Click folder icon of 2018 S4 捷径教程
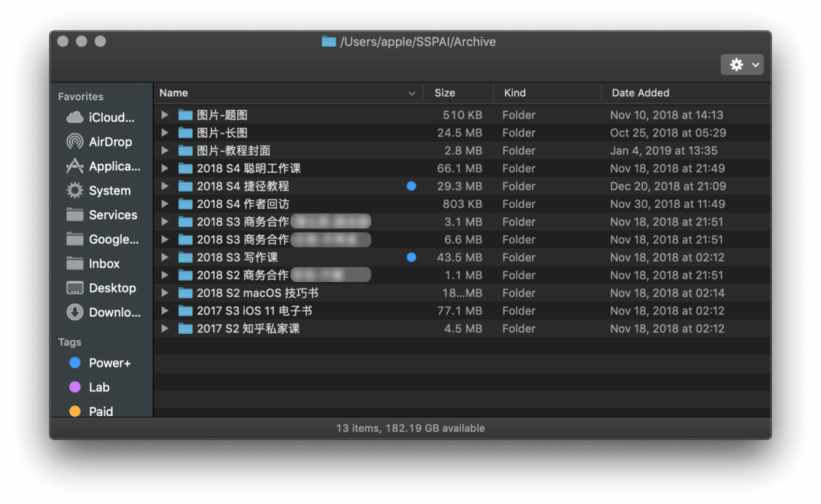Screen dimensions: 821x504 pyautogui.click(x=186, y=185)
